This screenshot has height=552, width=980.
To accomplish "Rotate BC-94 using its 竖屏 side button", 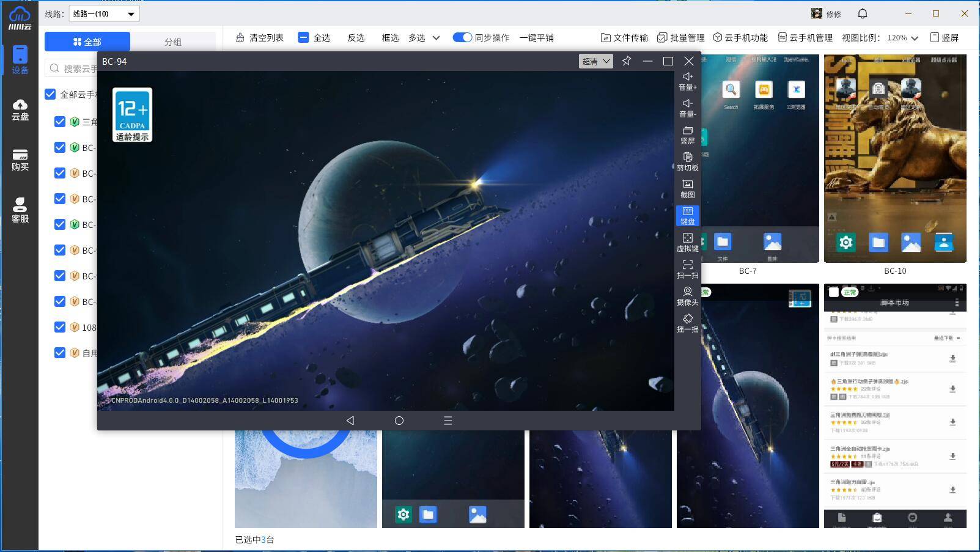I will (688, 135).
